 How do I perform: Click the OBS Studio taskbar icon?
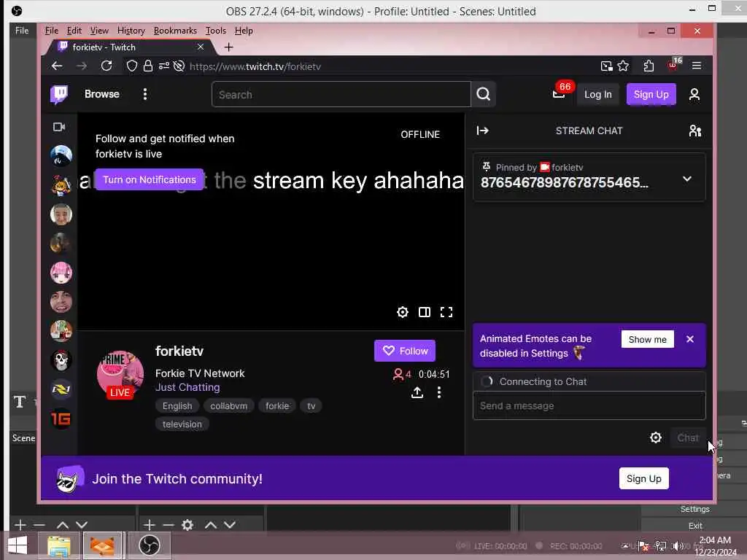click(x=149, y=545)
